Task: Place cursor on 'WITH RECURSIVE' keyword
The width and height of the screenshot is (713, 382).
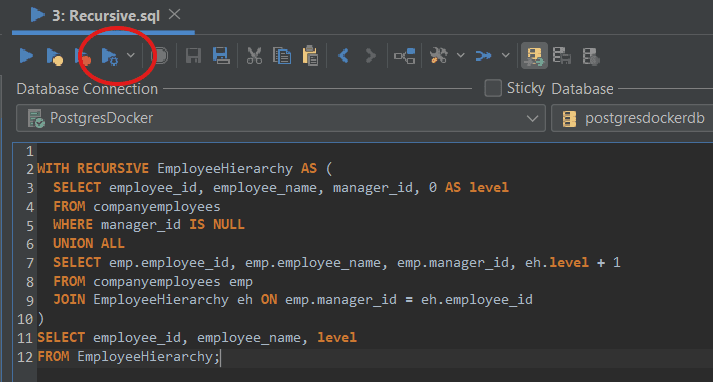Action: point(93,169)
